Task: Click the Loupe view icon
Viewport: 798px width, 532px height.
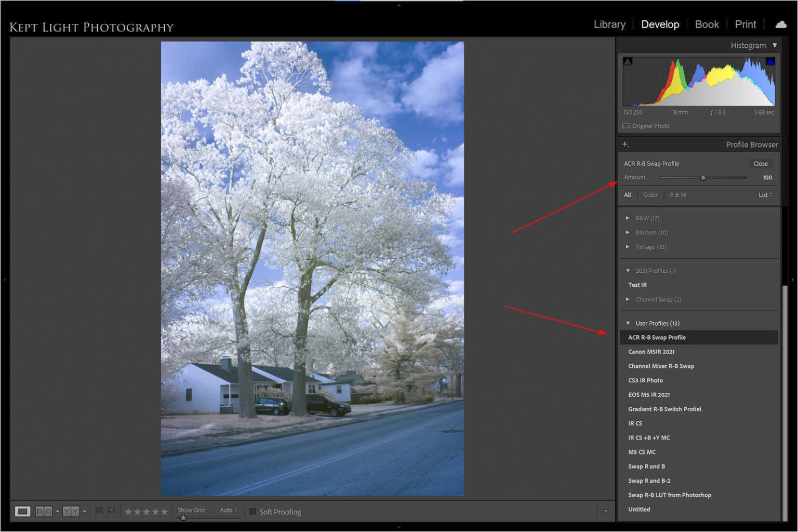Action: click(x=22, y=512)
